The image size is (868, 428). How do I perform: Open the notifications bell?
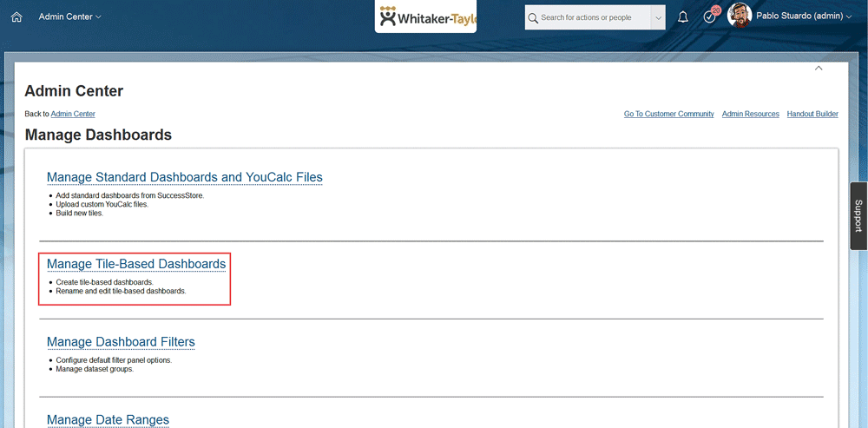[x=683, y=17]
